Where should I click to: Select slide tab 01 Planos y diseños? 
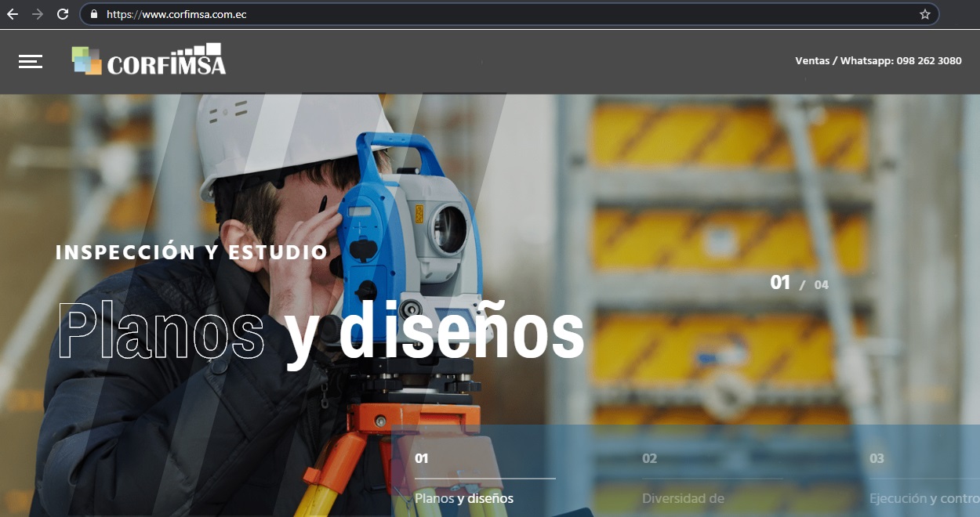coord(485,478)
